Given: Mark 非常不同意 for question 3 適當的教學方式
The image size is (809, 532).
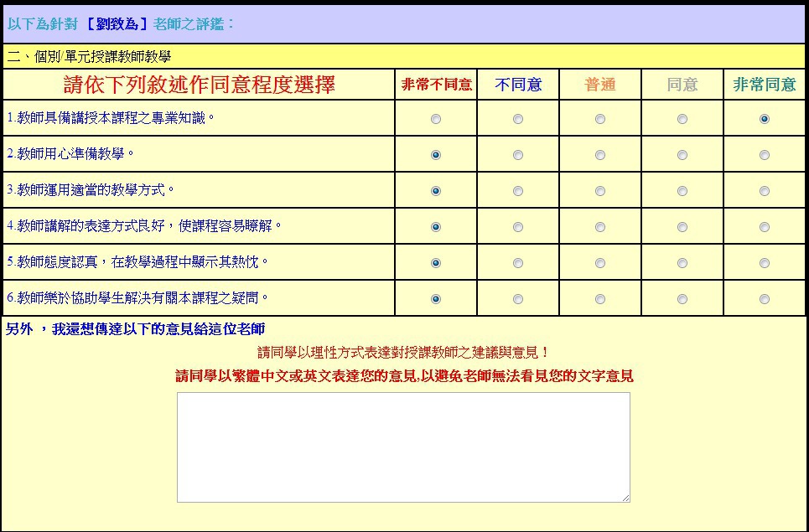Looking at the screenshot, I should [x=436, y=191].
